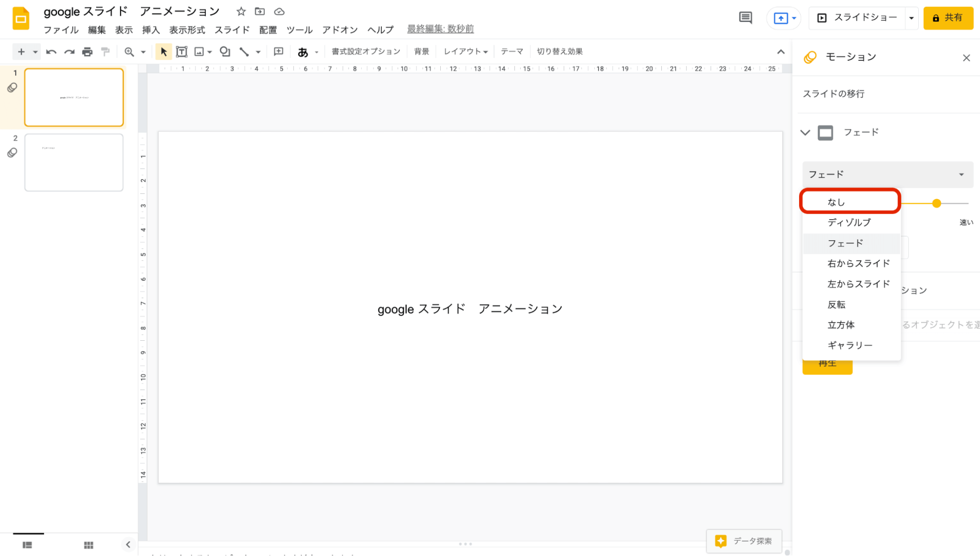
Task: Open the new slide layout dropdown arrow
Action: (35, 51)
